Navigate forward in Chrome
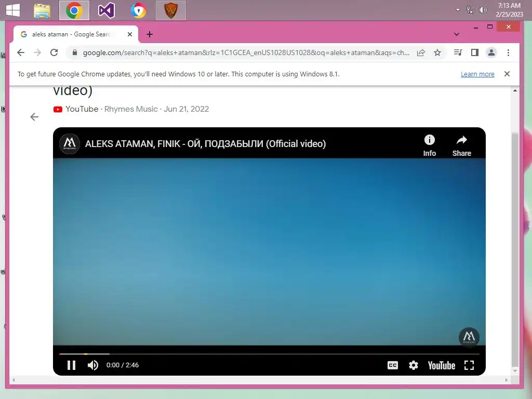 click(37, 52)
